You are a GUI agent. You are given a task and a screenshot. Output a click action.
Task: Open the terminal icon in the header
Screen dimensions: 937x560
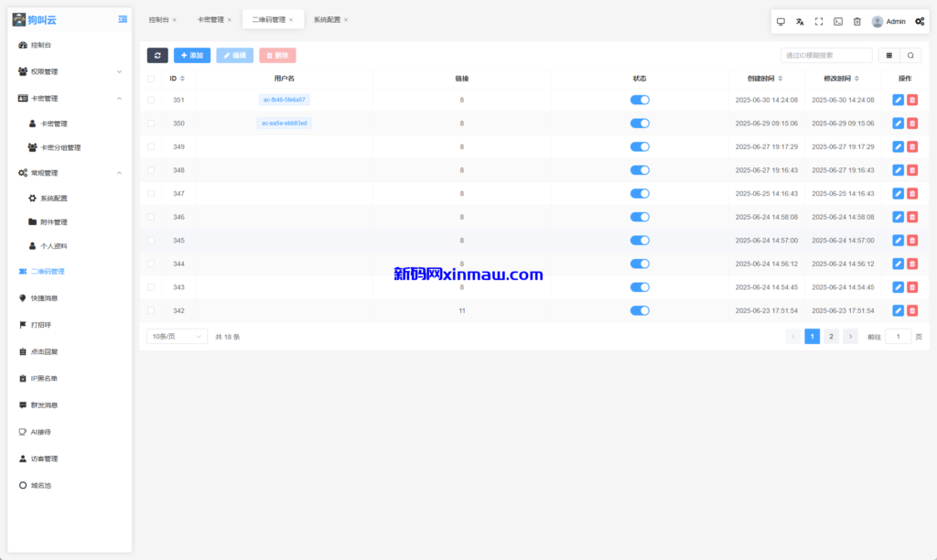point(838,21)
